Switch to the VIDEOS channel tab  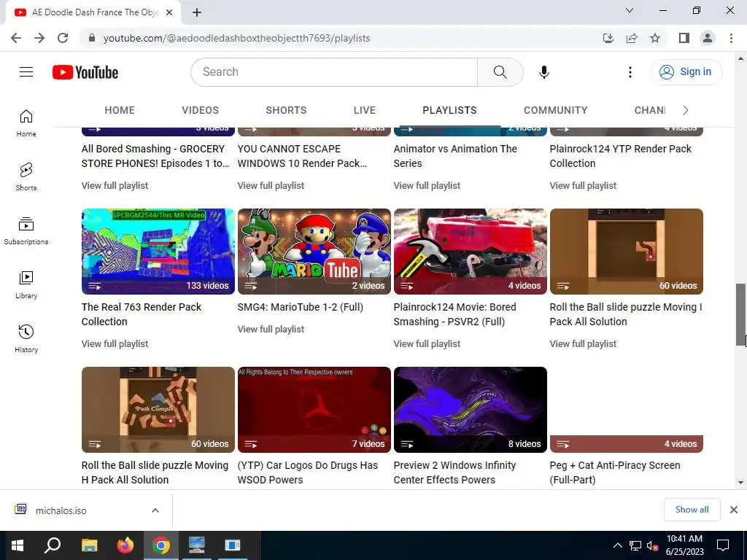[200, 111]
